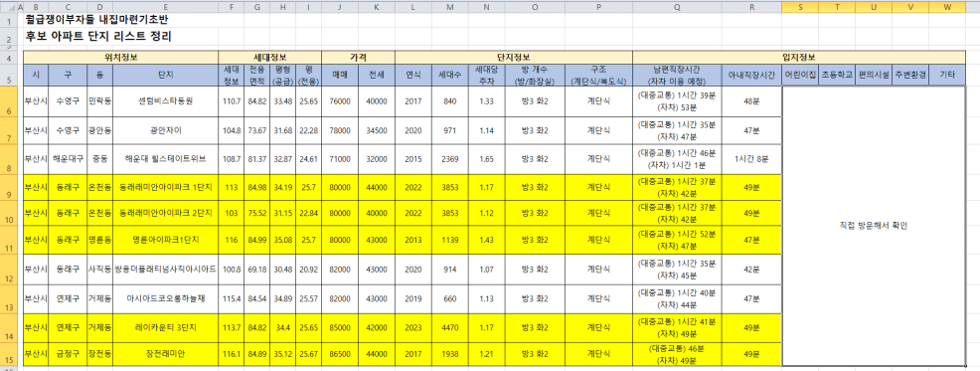Click the '전세' column header cell
Image resolution: width=980 pixels, height=371 pixels.
coord(377,75)
